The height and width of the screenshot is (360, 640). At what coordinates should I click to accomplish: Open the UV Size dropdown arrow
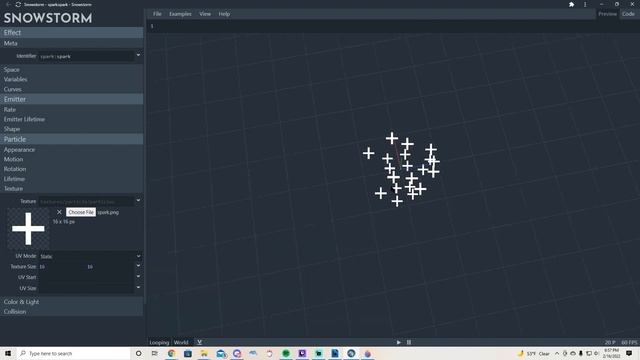click(138, 287)
